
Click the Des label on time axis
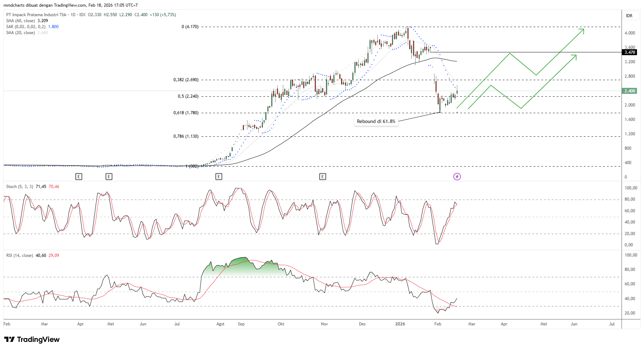click(x=362, y=324)
